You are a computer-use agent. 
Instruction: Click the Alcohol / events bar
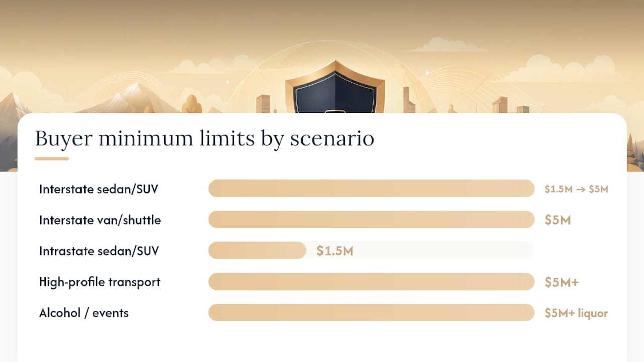tap(371, 312)
